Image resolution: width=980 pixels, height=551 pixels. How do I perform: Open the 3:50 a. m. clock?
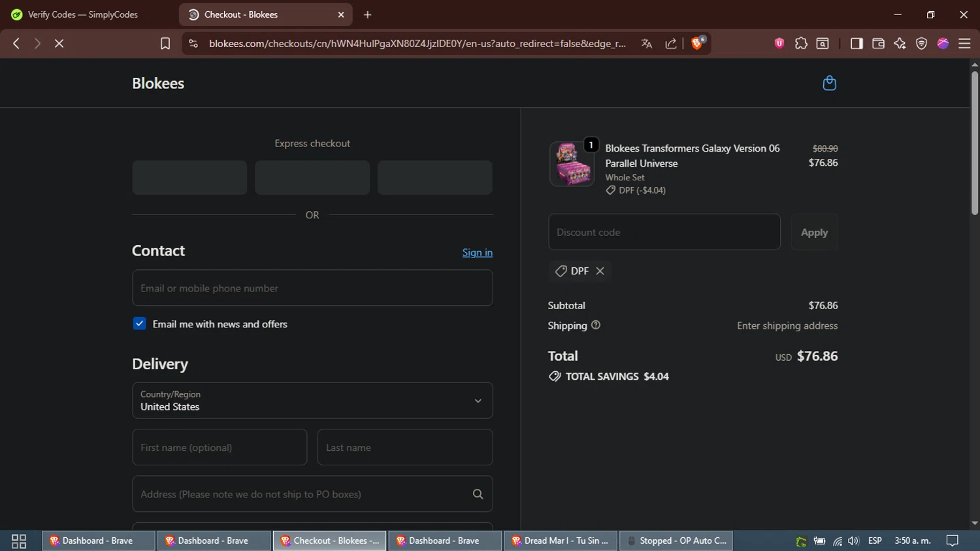pyautogui.click(x=913, y=541)
